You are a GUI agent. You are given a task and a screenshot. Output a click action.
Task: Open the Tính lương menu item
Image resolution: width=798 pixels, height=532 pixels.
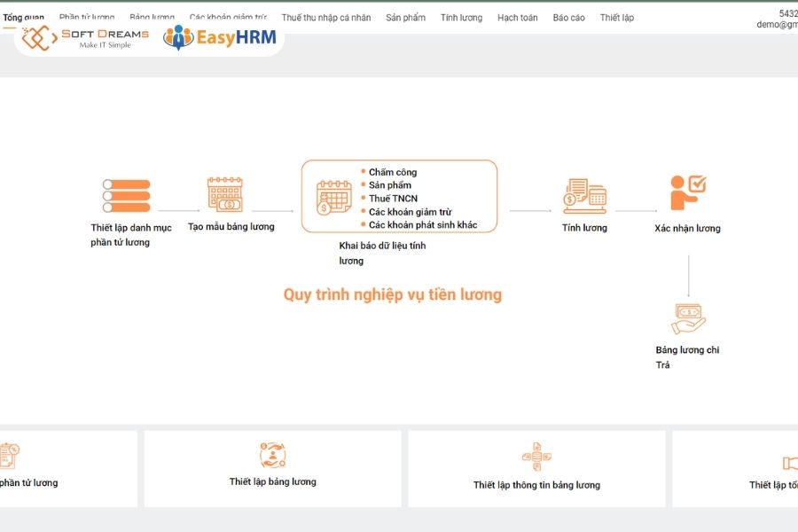point(462,18)
